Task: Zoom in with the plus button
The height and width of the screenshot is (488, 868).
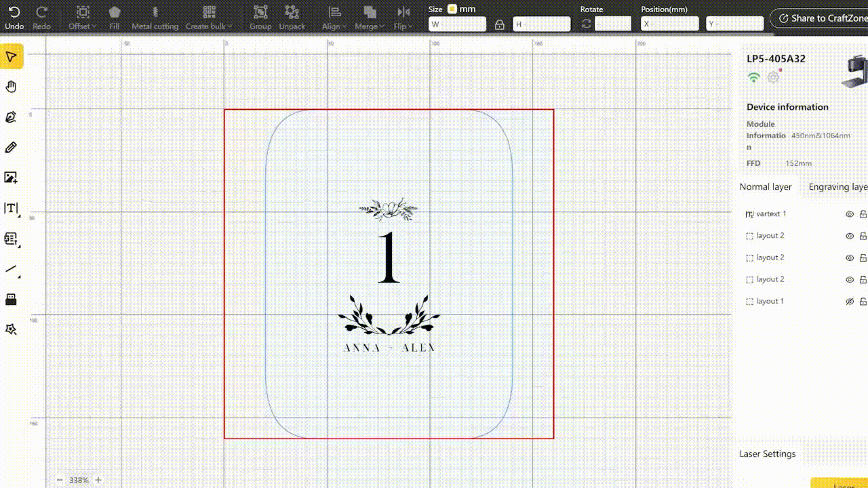Action: (98, 480)
